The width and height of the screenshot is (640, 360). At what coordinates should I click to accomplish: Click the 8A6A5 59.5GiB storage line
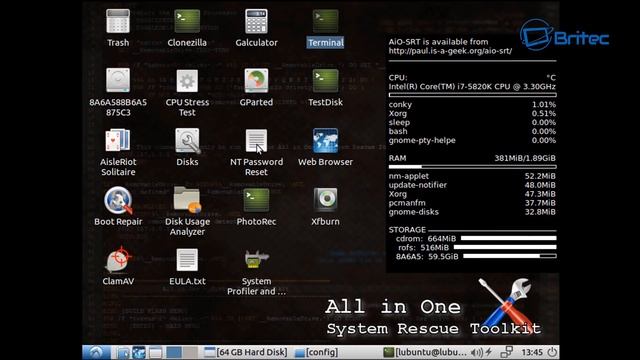[476, 257]
